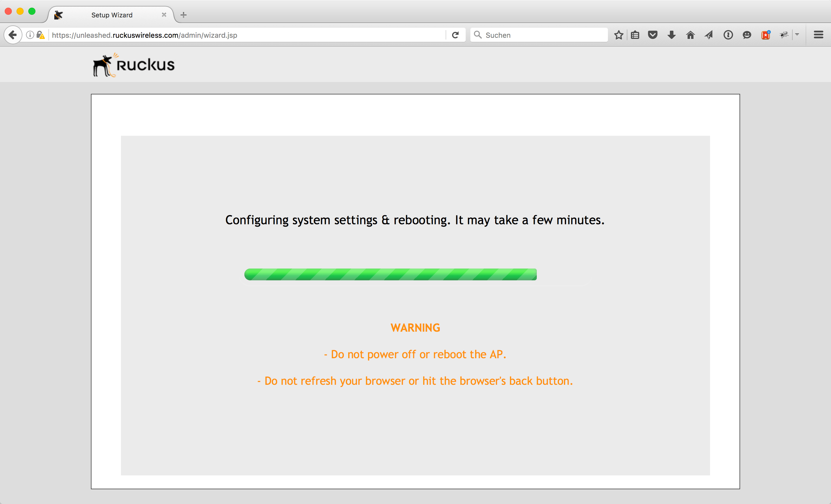
Task: Click the smiley chat bubble icon
Action: (747, 35)
